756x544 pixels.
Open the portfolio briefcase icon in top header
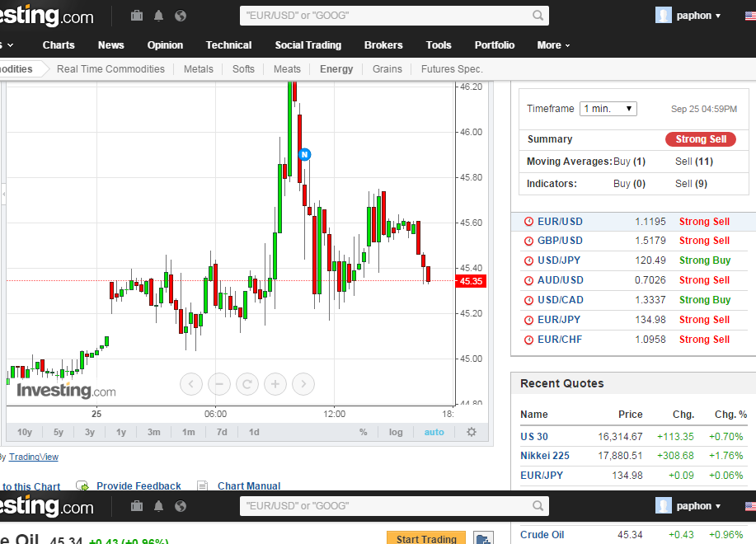[137, 16]
